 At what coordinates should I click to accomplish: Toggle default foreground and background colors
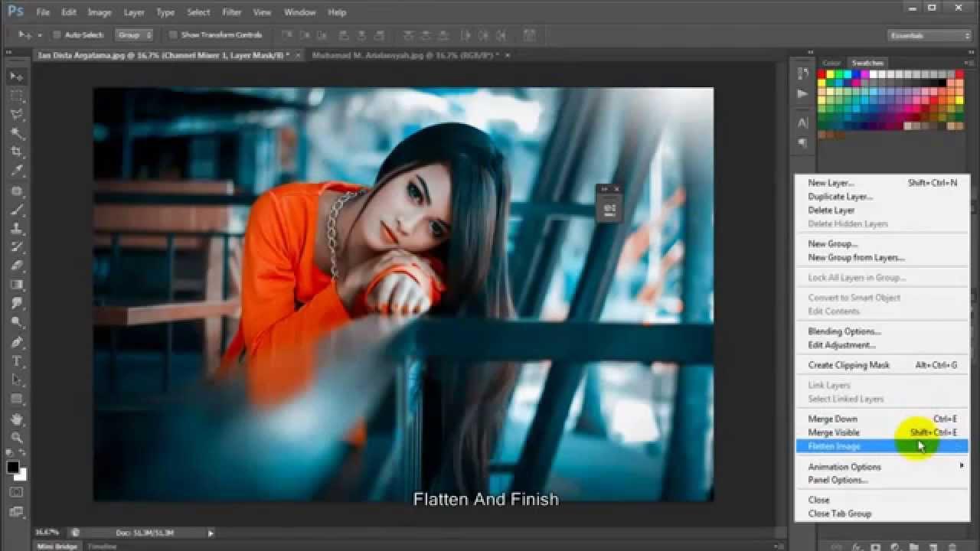[x=8, y=452]
